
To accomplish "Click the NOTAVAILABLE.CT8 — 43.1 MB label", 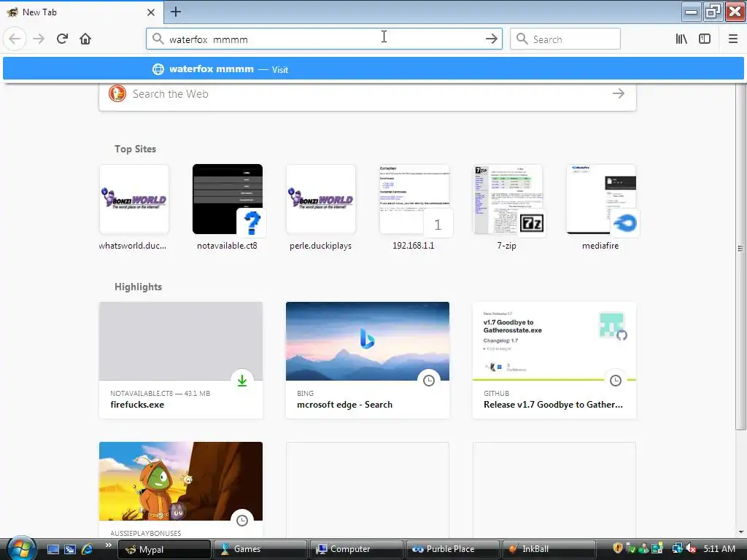I will [160, 393].
